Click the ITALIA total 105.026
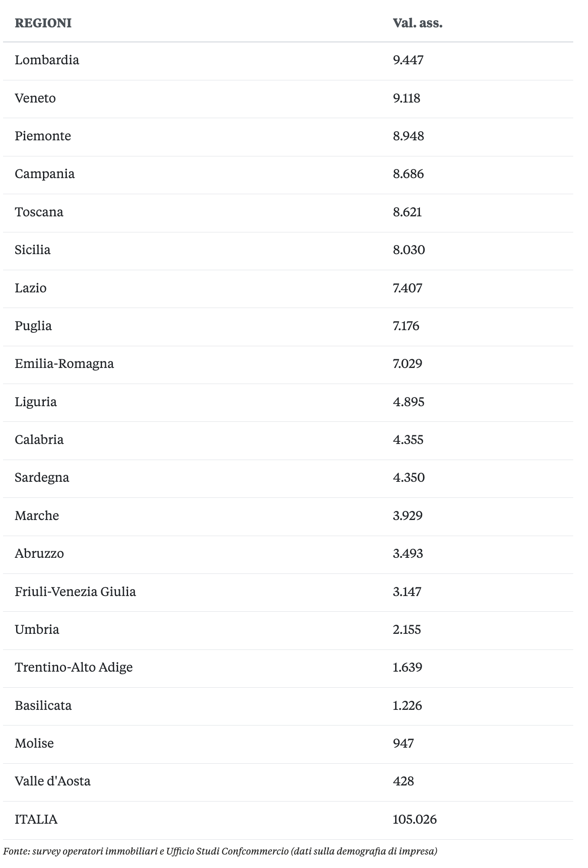Screen dimensions: 588x868 (415, 820)
